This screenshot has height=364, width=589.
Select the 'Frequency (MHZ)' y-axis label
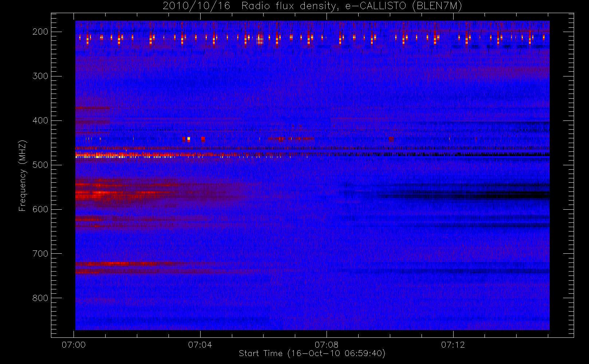coord(23,175)
